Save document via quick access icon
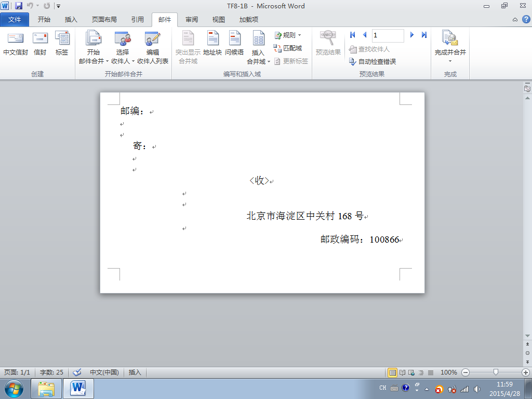The width and height of the screenshot is (532, 399). 18,6
